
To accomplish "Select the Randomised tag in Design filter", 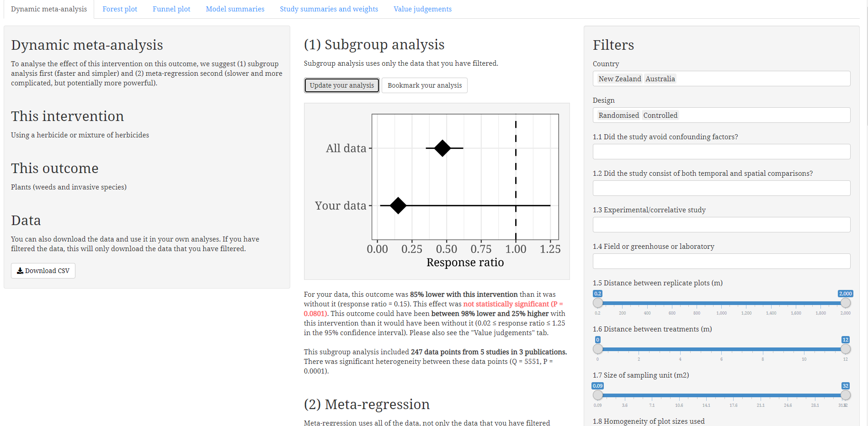I will coord(618,115).
